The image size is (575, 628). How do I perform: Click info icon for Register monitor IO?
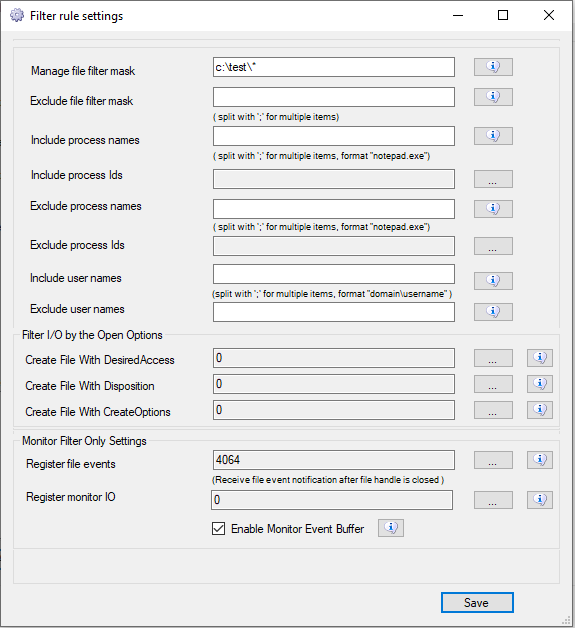[539, 499]
